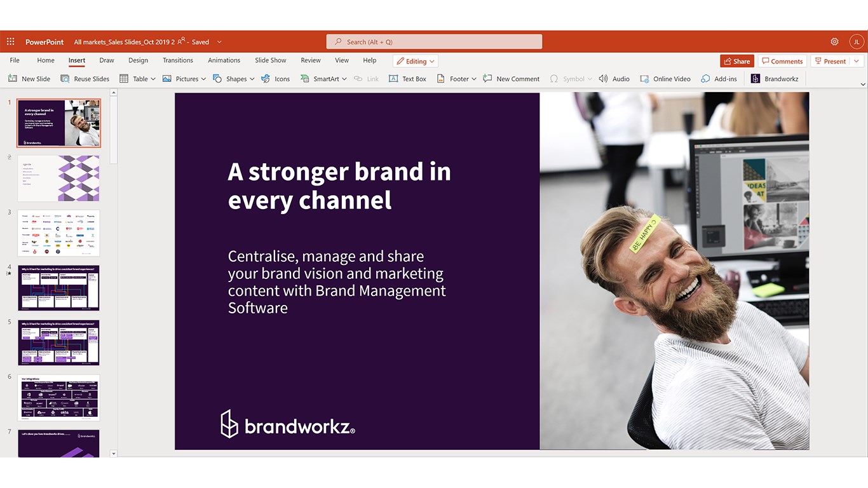Screen dimensions: 868x488
Task: Select slide 2 Agenda thumbnail
Action: click(58, 178)
